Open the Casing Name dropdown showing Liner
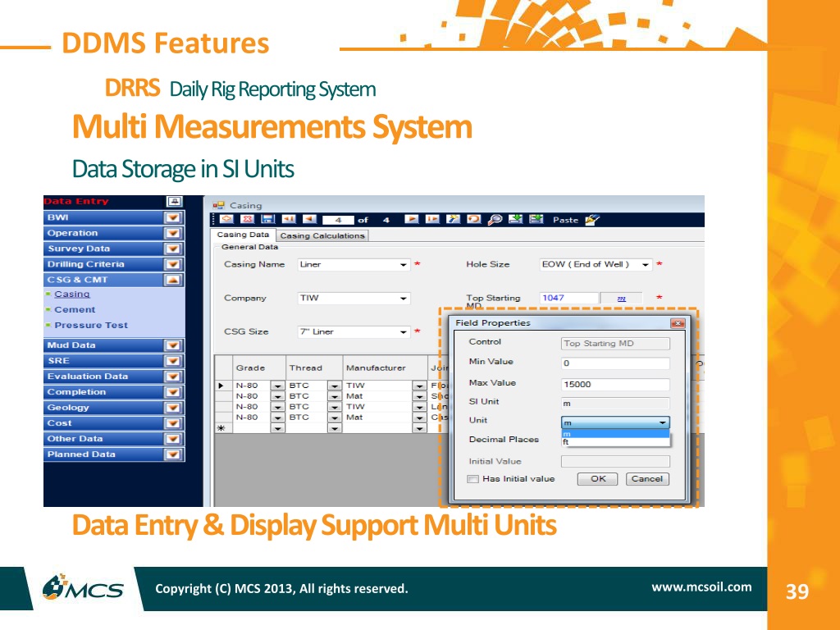This screenshot has height=630, width=840. (x=404, y=265)
